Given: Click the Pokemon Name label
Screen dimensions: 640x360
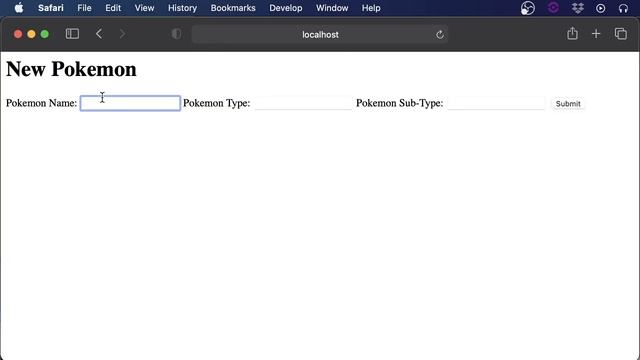Looking at the screenshot, I should pos(41,103).
